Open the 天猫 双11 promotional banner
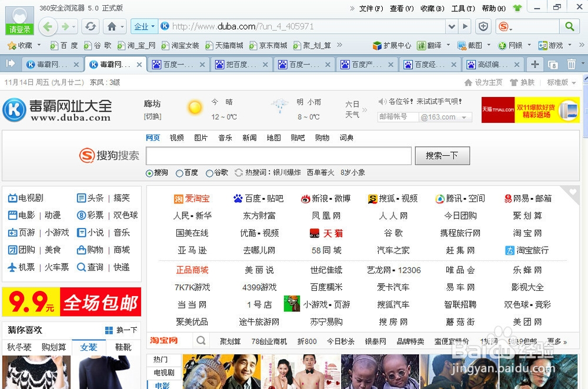Image resolution: width=588 pixels, height=389 pixels. (x=530, y=110)
